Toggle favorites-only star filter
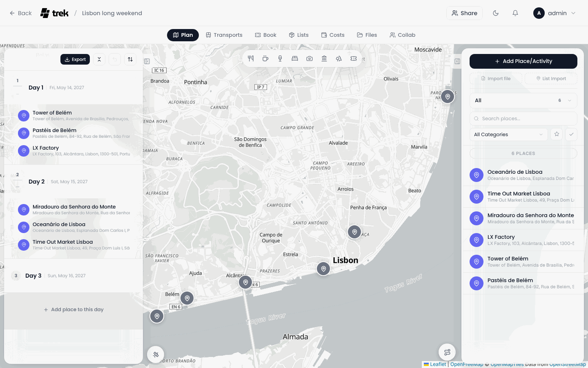 pyautogui.click(x=557, y=134)
